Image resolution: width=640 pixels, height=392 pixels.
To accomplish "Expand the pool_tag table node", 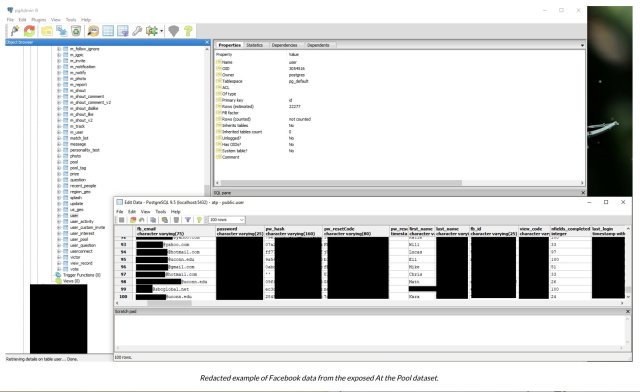I will (x=59, y=168).
